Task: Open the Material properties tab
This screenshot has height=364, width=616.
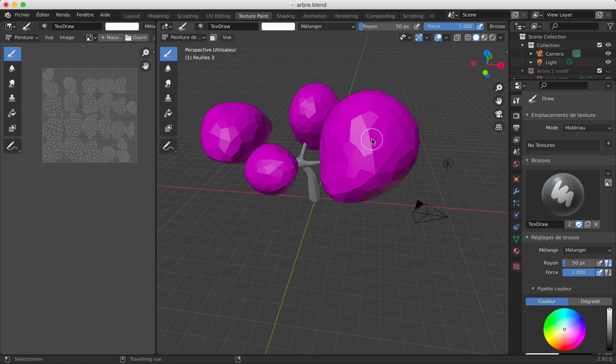Action: (516, 251)
